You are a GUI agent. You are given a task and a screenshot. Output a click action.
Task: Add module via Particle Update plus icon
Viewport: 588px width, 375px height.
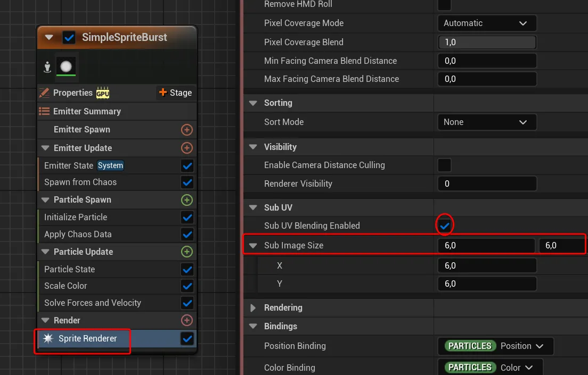186,252
